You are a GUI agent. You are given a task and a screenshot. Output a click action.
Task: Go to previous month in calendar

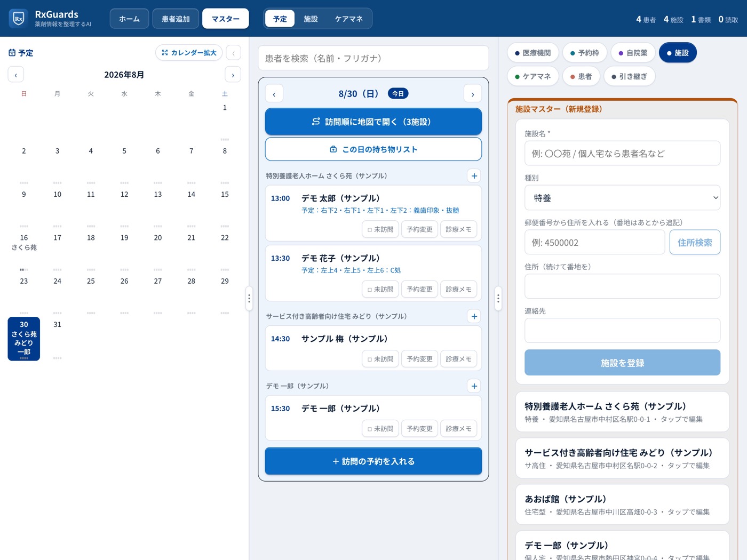[15, 75]
